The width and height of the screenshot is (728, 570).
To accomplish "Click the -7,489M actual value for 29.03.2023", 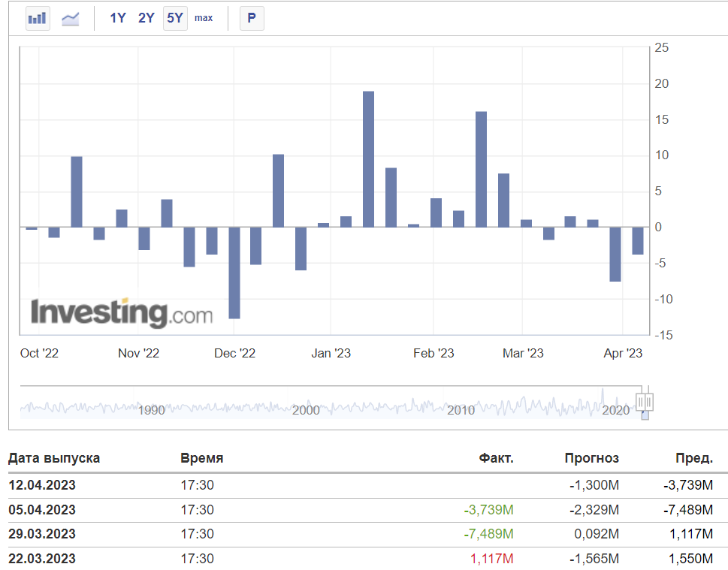I will [x=488, y=534].
